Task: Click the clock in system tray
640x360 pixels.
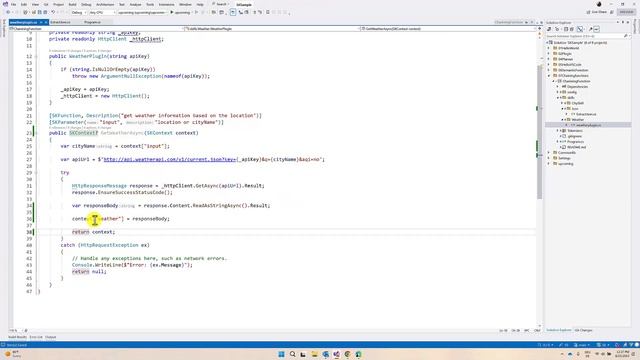Action: coord(623,353)
